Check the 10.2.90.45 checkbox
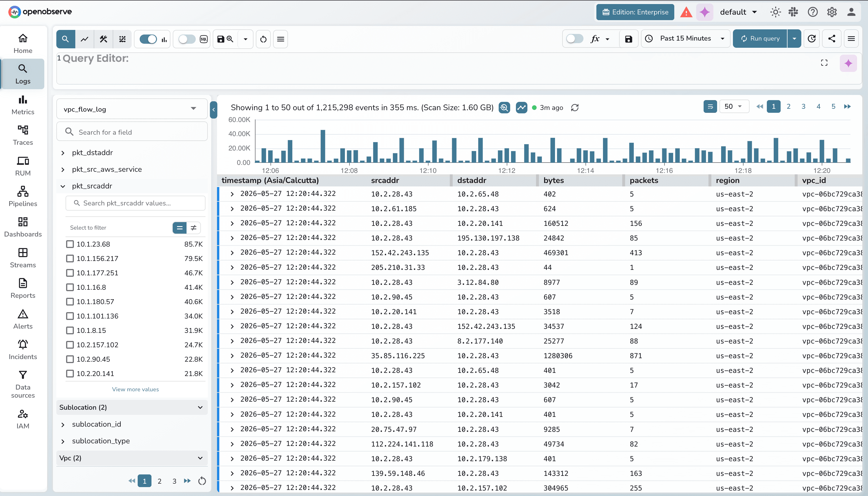Screen dimensions: 868x496 (70, 359)
